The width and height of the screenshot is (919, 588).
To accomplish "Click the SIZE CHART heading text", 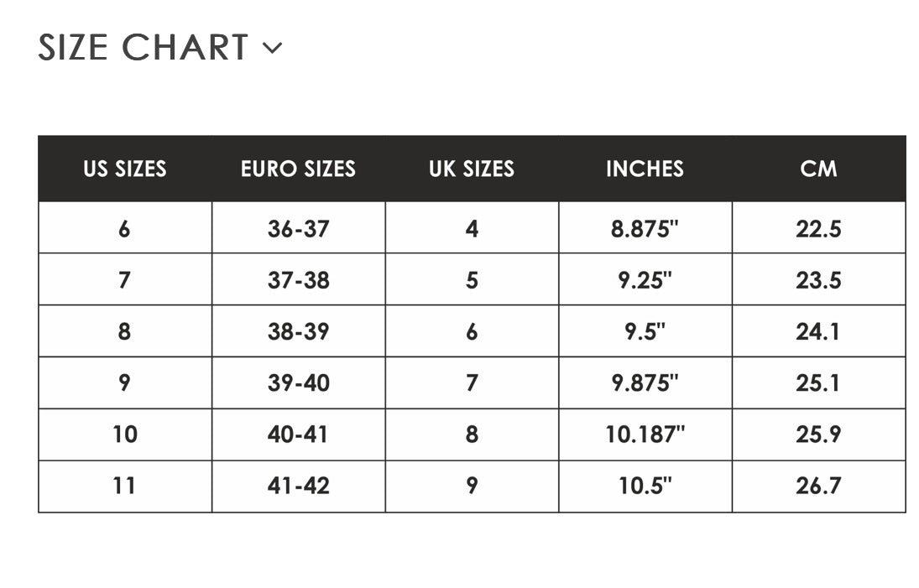I will point(144,48).
